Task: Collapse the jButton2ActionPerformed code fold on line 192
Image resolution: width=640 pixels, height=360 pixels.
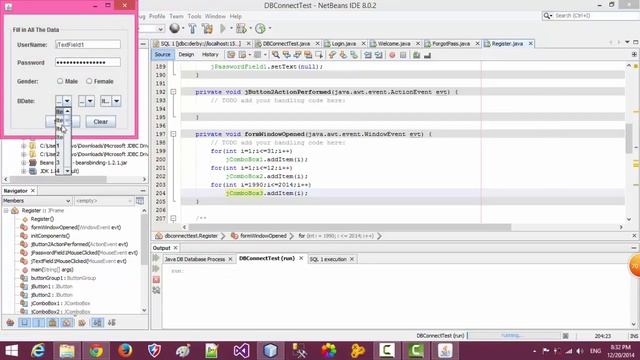Action: click(173, 92)
